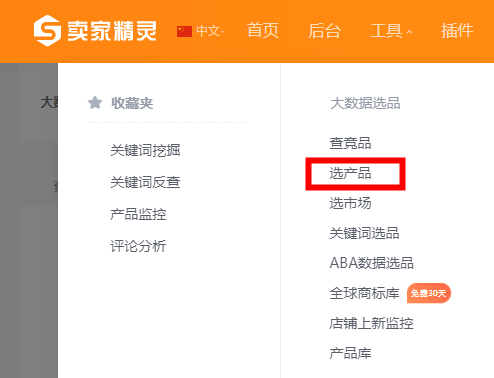The height and width of the screenshot is (378, 494).
Task: Choose 选市场 option
Action: [350, 203]
